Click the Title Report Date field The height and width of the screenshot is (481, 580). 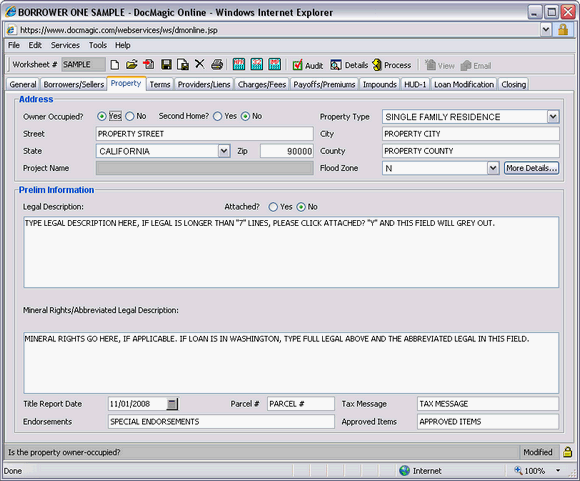tap(137, 404)
